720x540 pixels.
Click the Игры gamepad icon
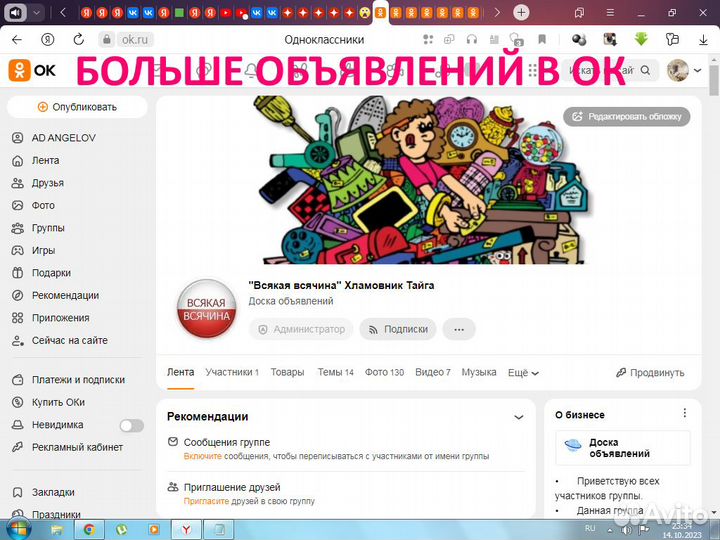(x=17, y=250)
